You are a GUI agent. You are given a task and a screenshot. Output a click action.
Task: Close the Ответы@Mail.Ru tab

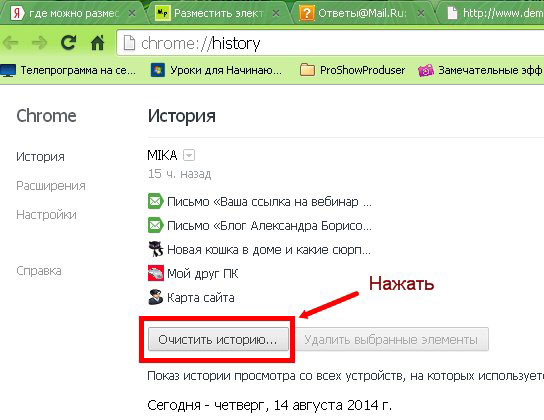[x=420, y=13]
